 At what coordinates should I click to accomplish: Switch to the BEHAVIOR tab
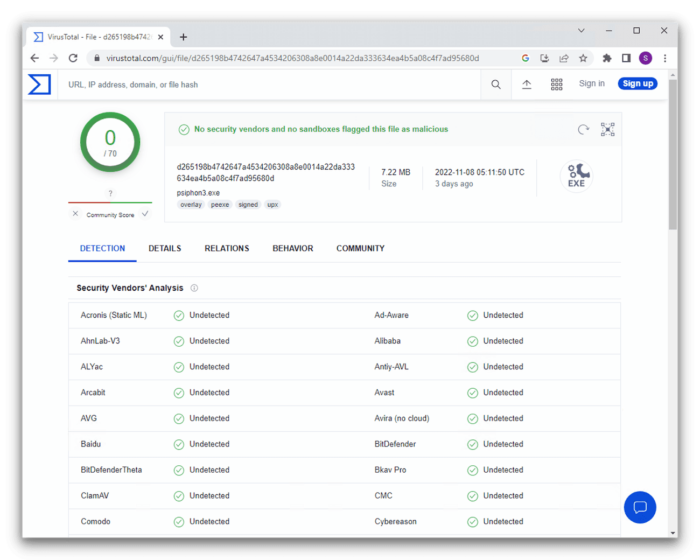(x=292, y=248)
